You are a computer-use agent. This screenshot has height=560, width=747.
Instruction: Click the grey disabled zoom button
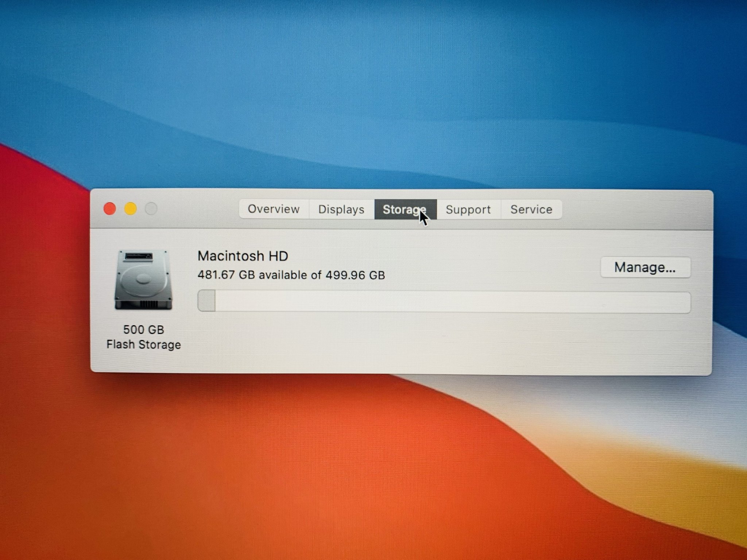pos(151,209)
